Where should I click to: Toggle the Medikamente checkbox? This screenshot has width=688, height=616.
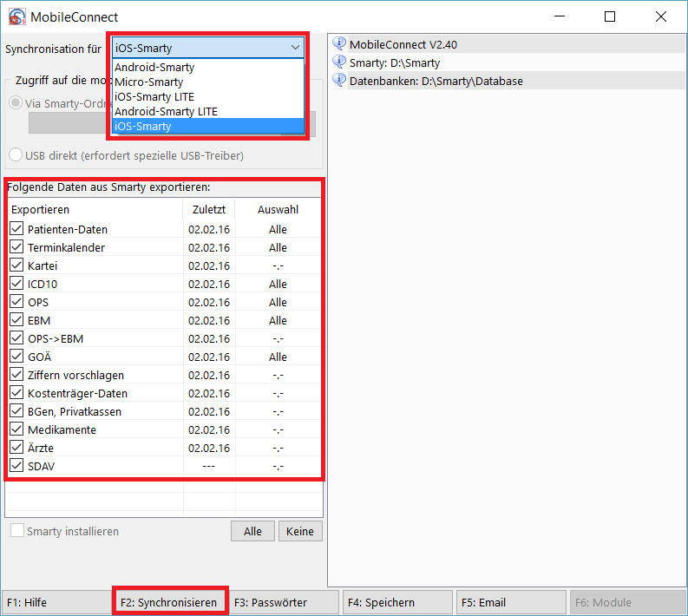(16, 429)
